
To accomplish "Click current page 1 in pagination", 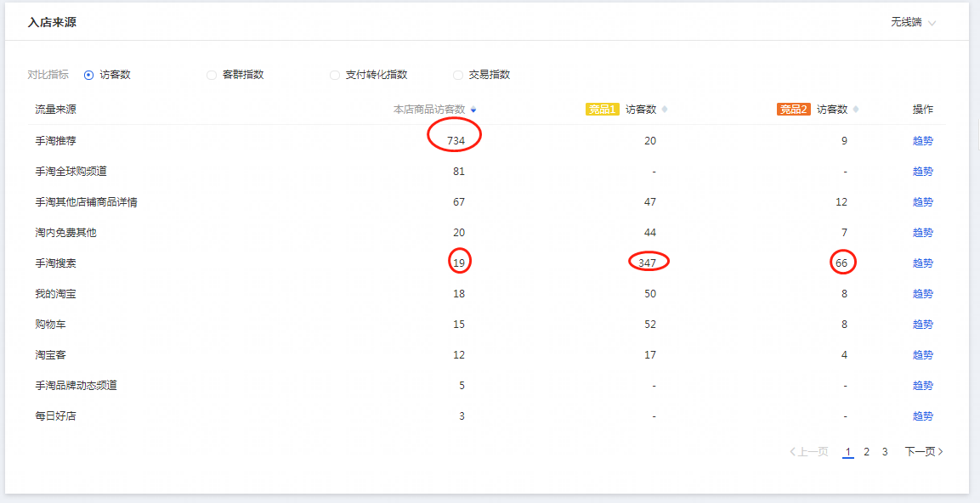I will click(848, 452).
